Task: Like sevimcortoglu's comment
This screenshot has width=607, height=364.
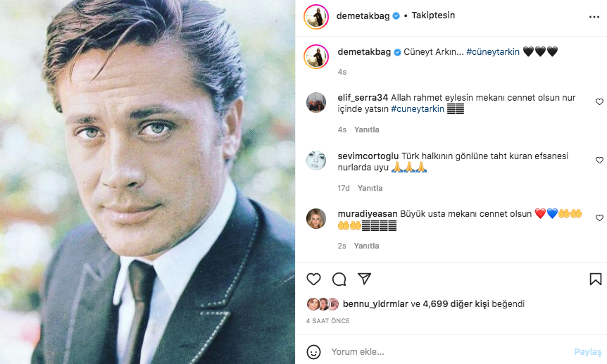Action: (x=599, y=161)
